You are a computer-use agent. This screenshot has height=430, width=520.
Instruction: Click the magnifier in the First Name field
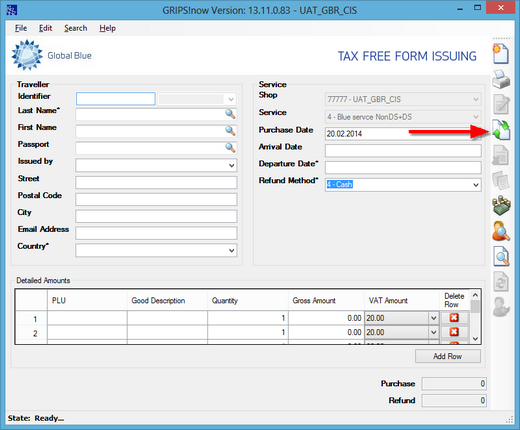[230, 131]
